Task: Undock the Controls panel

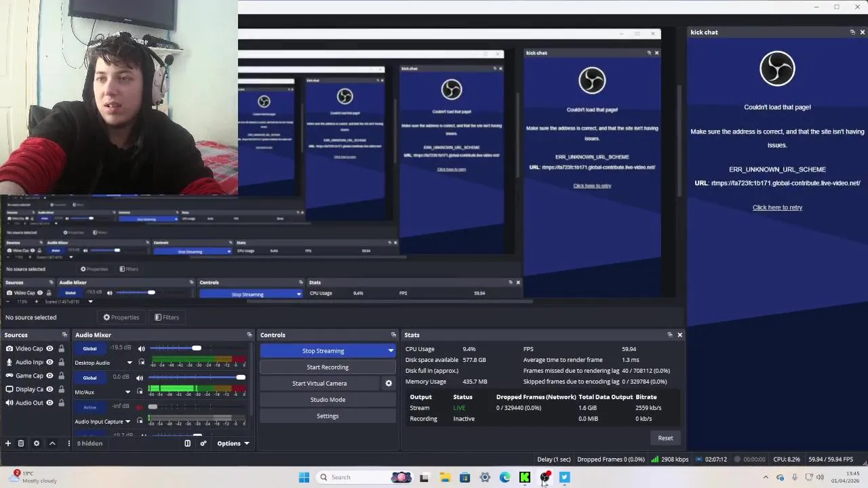Action: [x=393, y=335]
